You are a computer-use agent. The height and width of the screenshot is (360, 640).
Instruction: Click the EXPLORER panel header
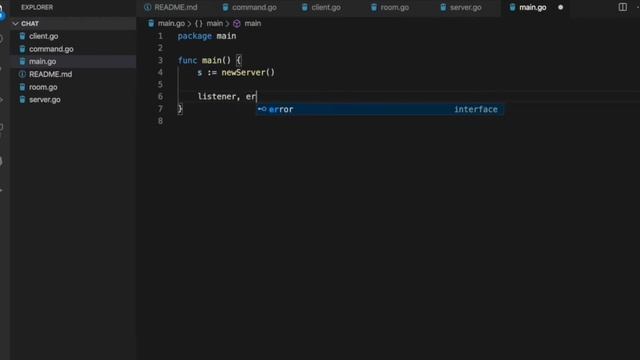point(37,7)
